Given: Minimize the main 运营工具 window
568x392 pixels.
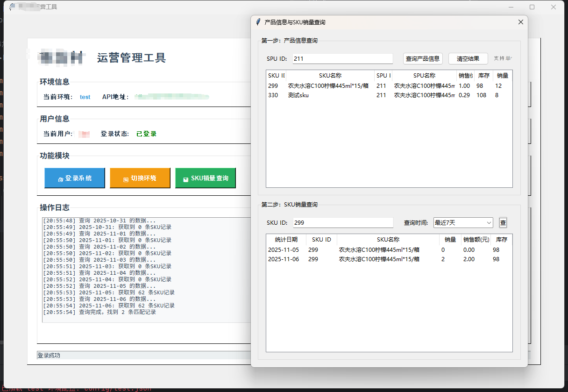Looking at the screenshot, I should click(x=511, y=7).
